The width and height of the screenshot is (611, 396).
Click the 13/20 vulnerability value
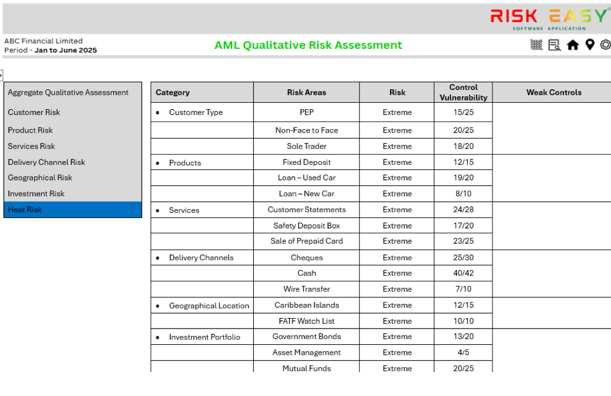point(463,336)
